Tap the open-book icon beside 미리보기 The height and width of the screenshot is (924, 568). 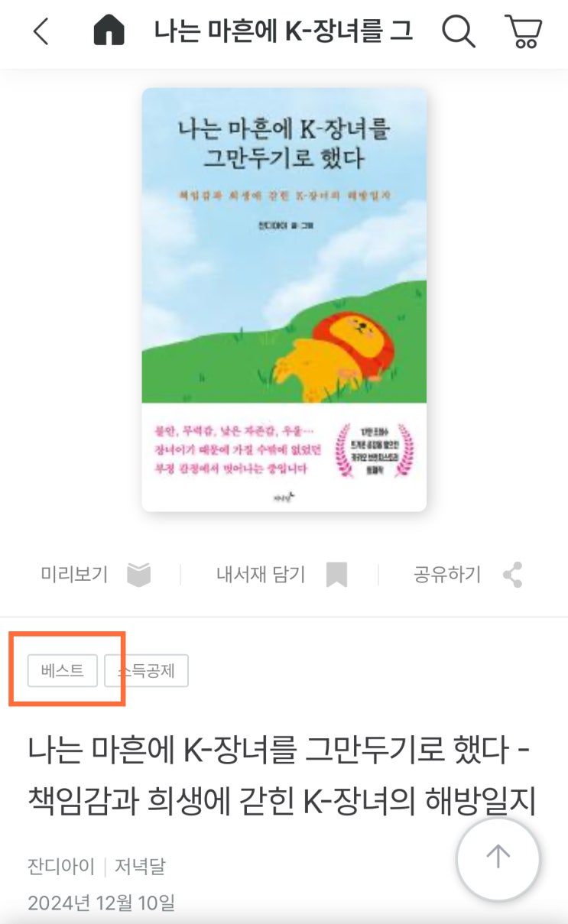tap(139, 575)
